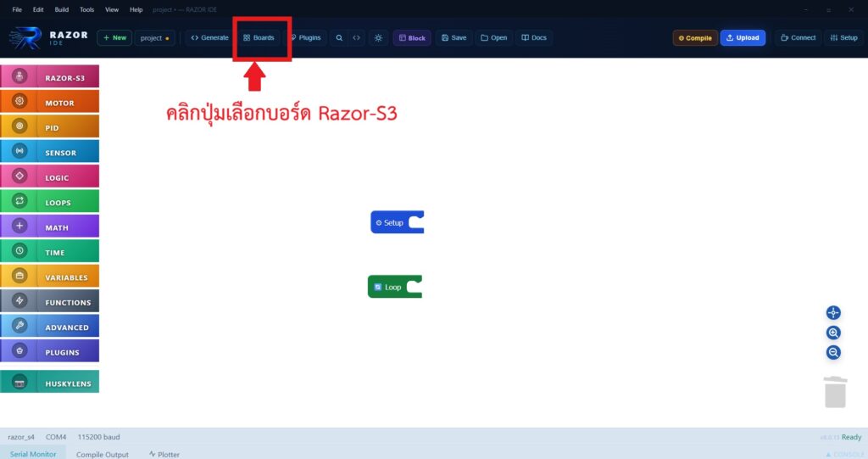The image size is (868, 459).
Task: Select the VARIABLES block category
Action: click(50, 276)
